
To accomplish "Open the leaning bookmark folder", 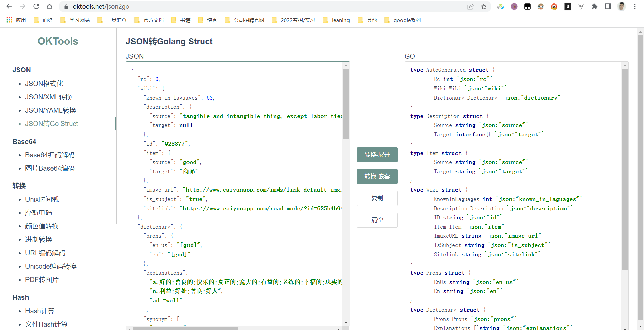I will 336,20.
